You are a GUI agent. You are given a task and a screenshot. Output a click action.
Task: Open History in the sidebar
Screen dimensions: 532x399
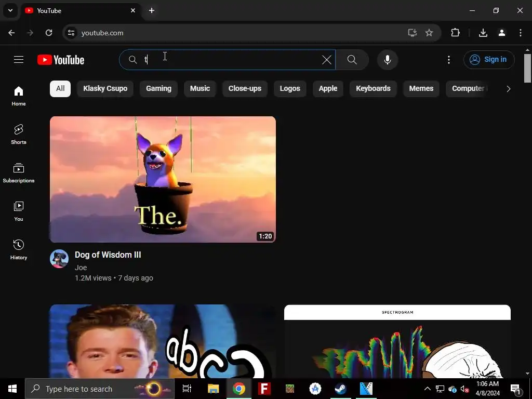[x=19, y=249]
